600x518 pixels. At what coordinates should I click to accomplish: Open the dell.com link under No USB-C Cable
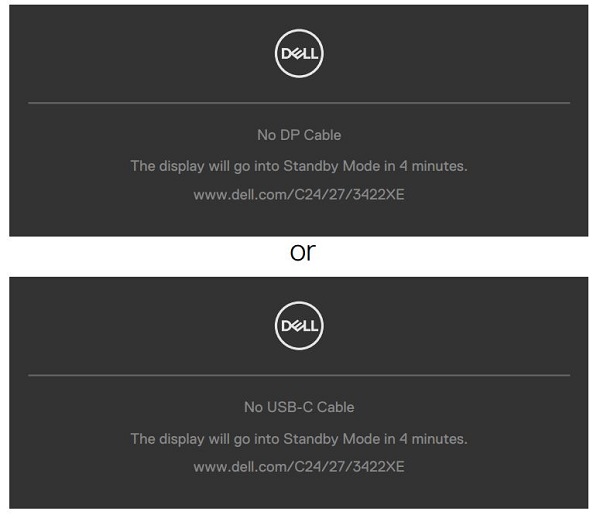pyautogui.click(x=299, y=467)
